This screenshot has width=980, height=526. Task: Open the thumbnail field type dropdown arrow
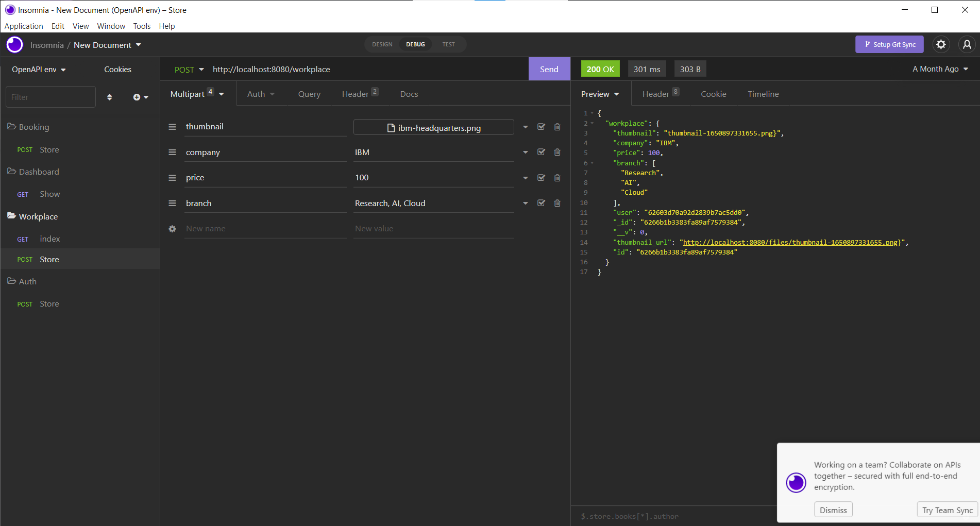[x=525, y=127]
